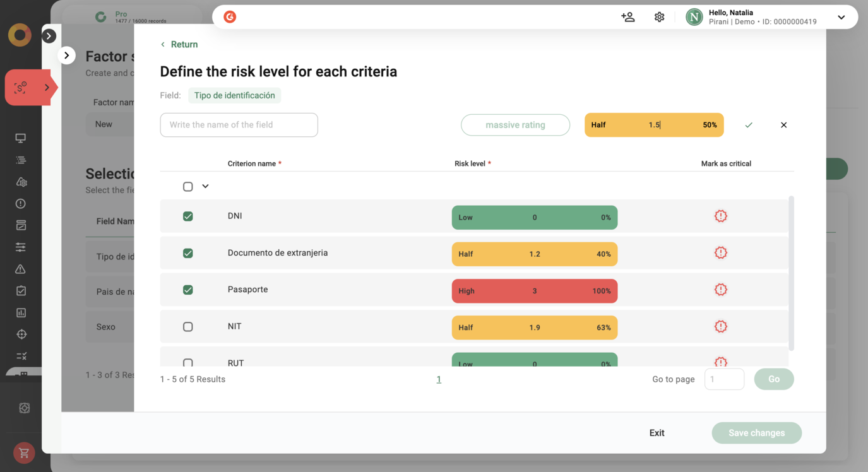
Task: Open the crosshair target icon in the sidebar
Action: coord(21,334)
